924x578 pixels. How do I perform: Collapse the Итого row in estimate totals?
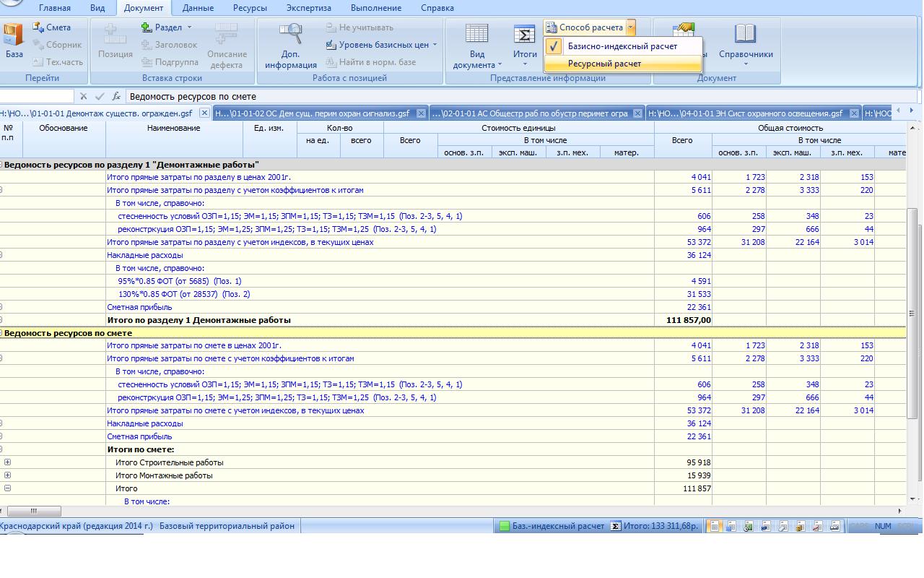click(8, 488)
